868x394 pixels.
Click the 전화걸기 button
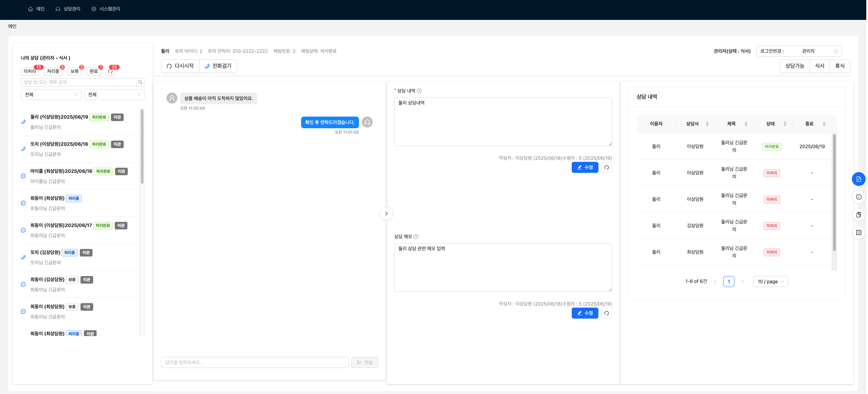(218, 66)
